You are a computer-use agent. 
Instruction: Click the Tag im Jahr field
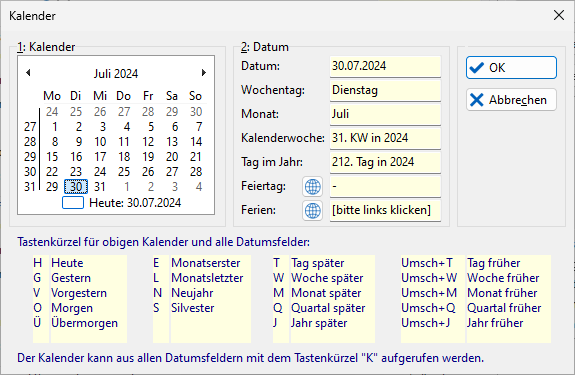point(385,162)
